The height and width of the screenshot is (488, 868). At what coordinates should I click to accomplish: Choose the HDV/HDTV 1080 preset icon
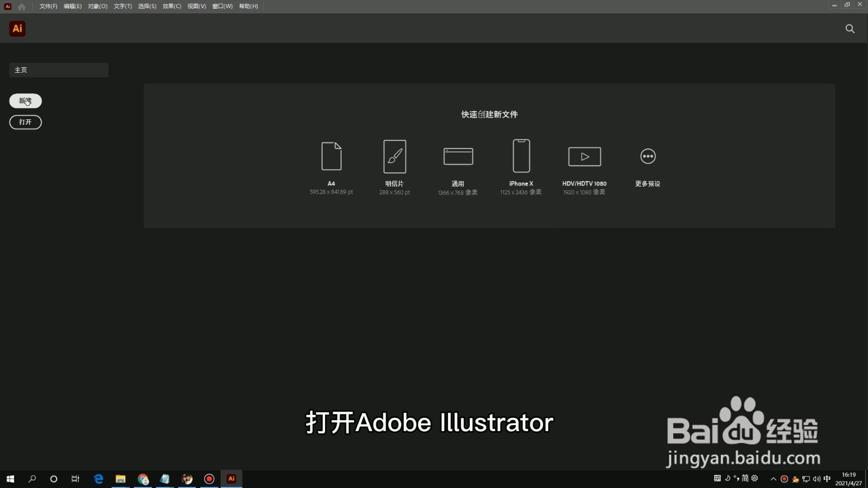(584, 157)
